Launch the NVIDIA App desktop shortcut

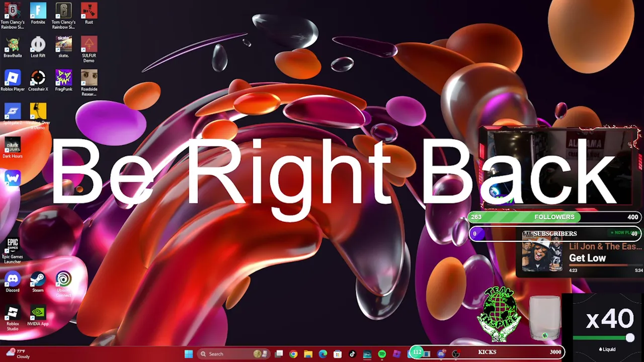38,315
